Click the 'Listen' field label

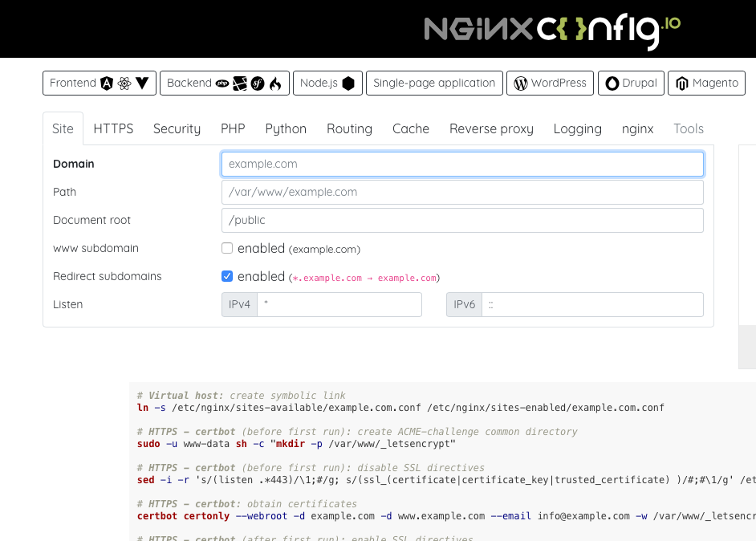68,304
